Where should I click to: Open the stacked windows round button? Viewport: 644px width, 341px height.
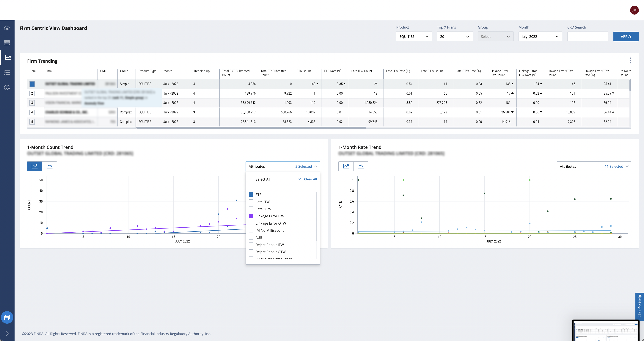click(x=7, y=317)
